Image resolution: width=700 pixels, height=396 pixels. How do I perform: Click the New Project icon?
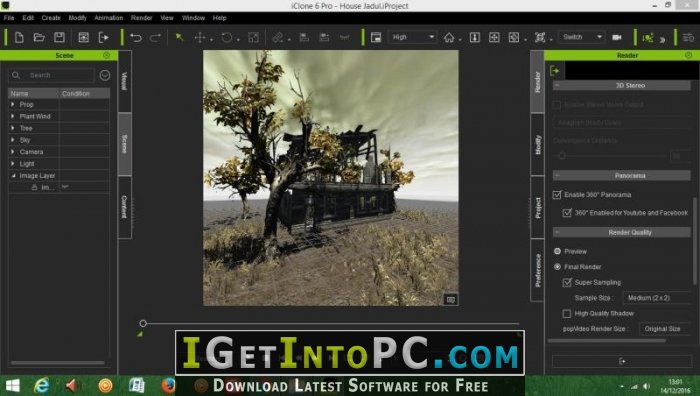(19, 37)
